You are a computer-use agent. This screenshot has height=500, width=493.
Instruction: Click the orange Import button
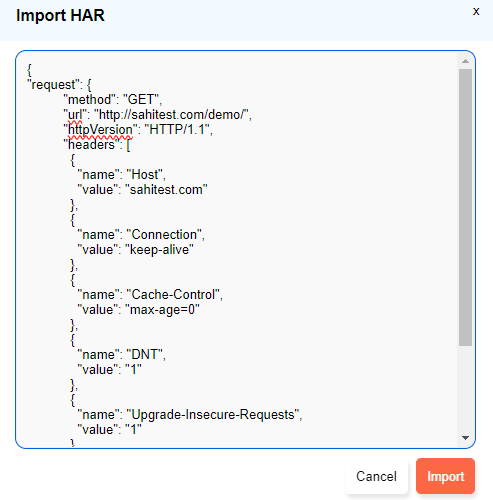tap(445, 476)
